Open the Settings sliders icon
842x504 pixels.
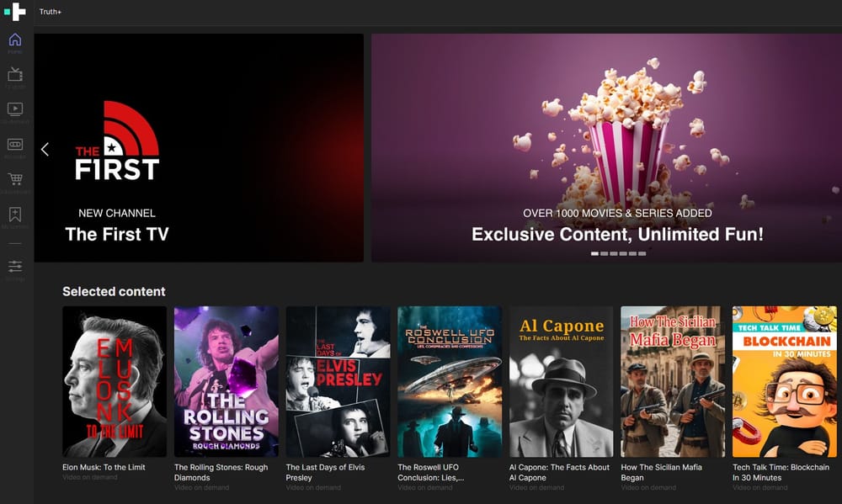15,266
